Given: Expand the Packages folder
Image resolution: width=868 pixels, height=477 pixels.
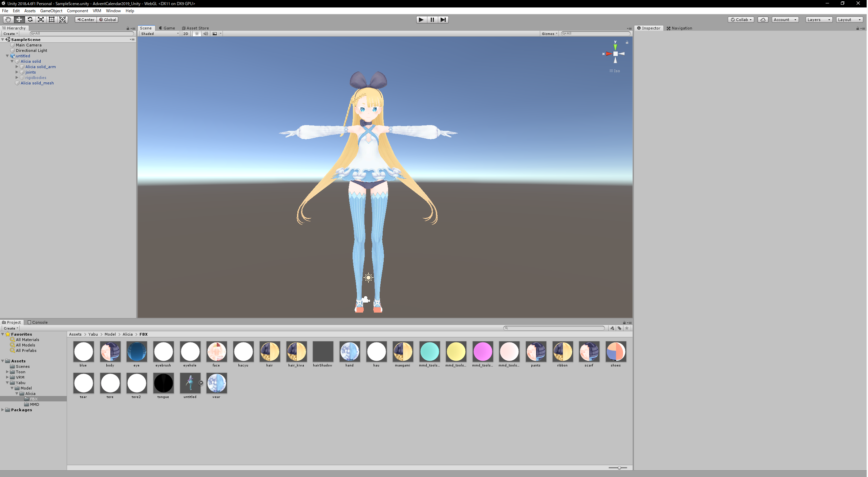Looking at the screenshot, I should point(3,410).
